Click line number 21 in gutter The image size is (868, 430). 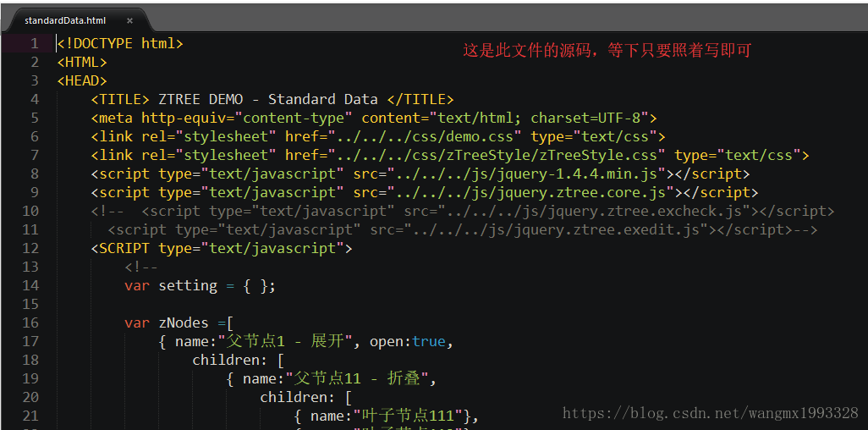pos(30,416)
